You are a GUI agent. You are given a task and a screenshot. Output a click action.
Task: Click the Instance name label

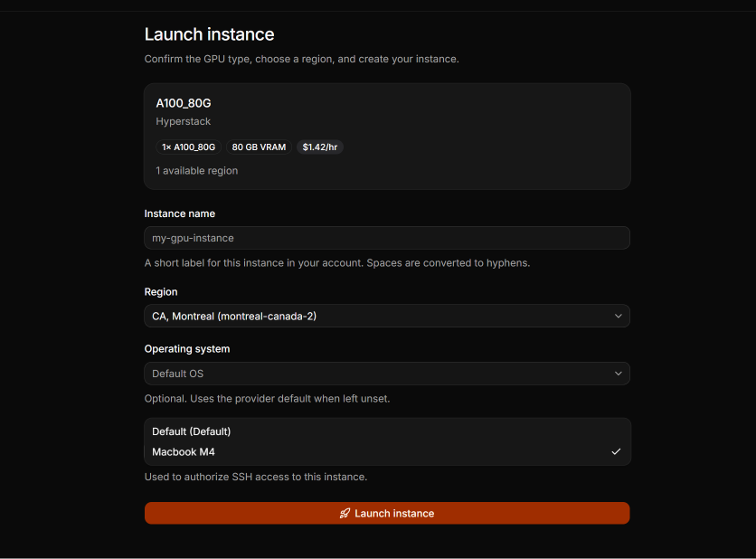pos(180,213)
